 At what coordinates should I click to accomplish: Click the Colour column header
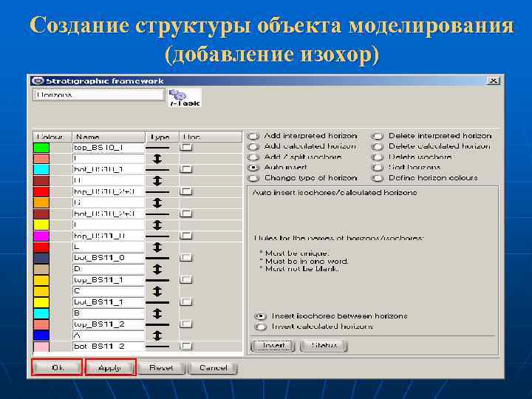pyautogui.click(x=52, y=137)
